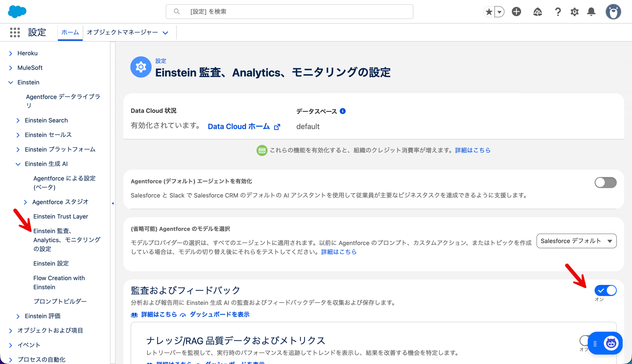The image size is (632, 364).
Task: Click the favorites star icon
Action: (x=489, y=12)
